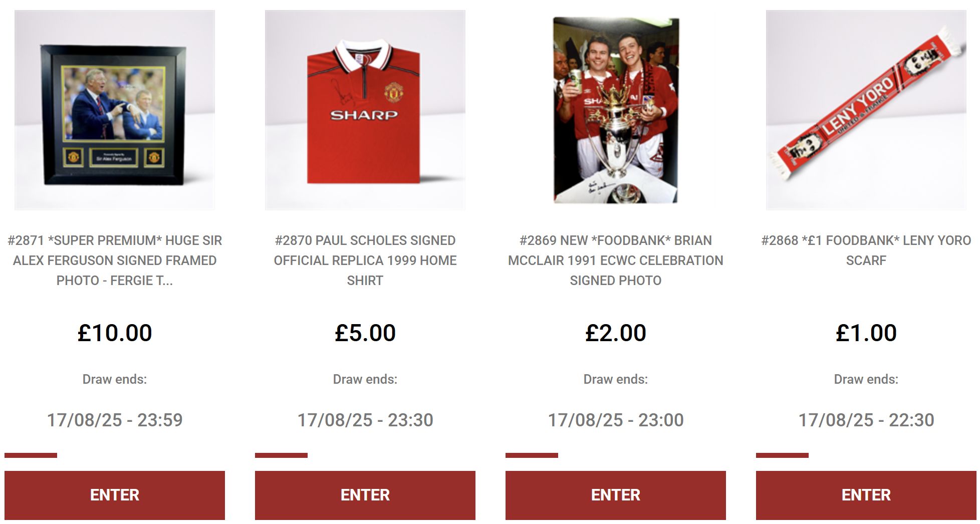980x524 pixels.
Task: Click ENTER for the £2.00 McClair photo draw
Action: tap(616, 495)
